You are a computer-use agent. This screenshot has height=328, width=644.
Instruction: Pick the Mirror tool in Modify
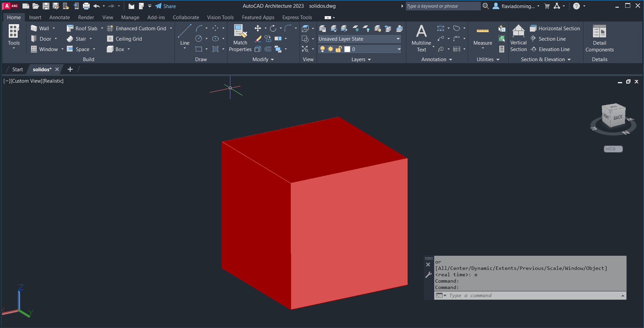278,39
